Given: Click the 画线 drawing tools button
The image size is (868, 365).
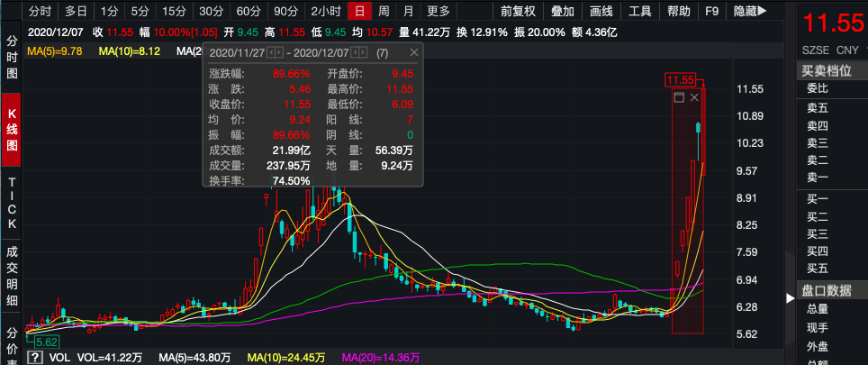Looking at the screenshot, I should pyautogui.click(x=601, y=11).
